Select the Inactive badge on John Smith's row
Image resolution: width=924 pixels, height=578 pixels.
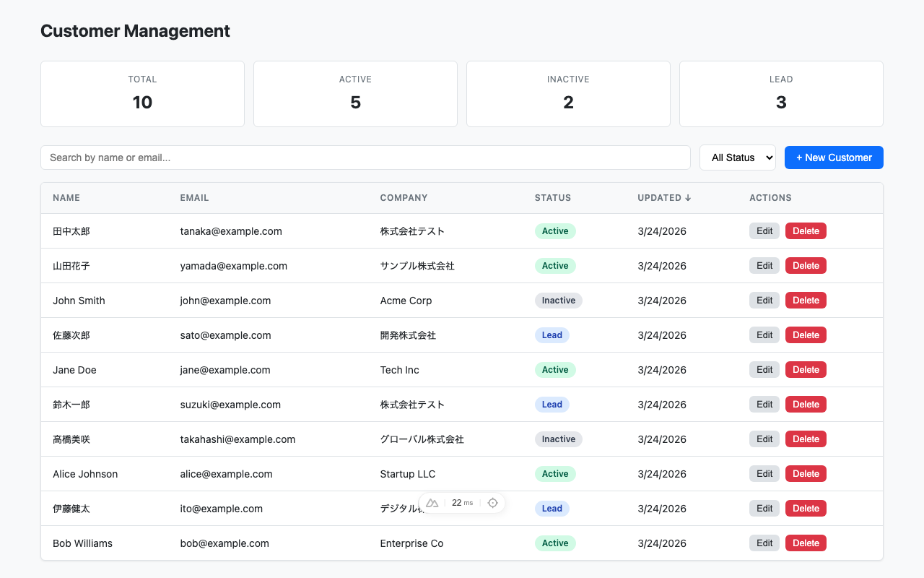tap(558, 301)
